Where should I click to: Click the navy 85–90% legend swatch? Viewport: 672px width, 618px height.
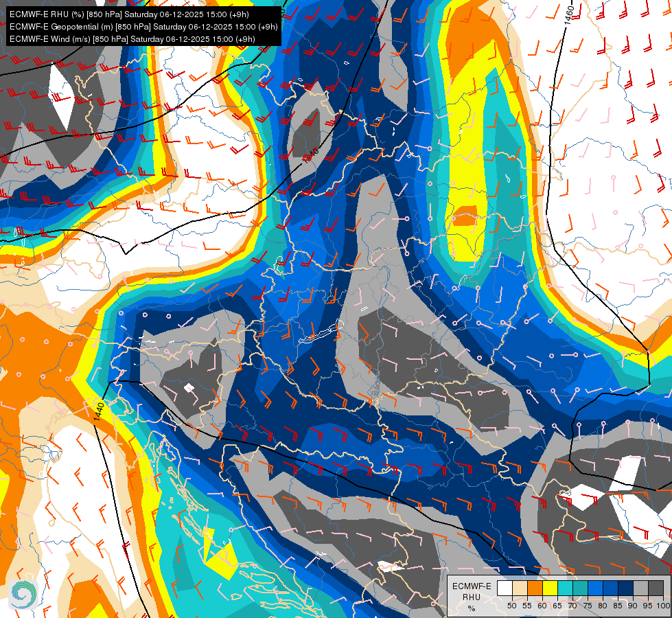pyautogui.click(x=625, y=588)
